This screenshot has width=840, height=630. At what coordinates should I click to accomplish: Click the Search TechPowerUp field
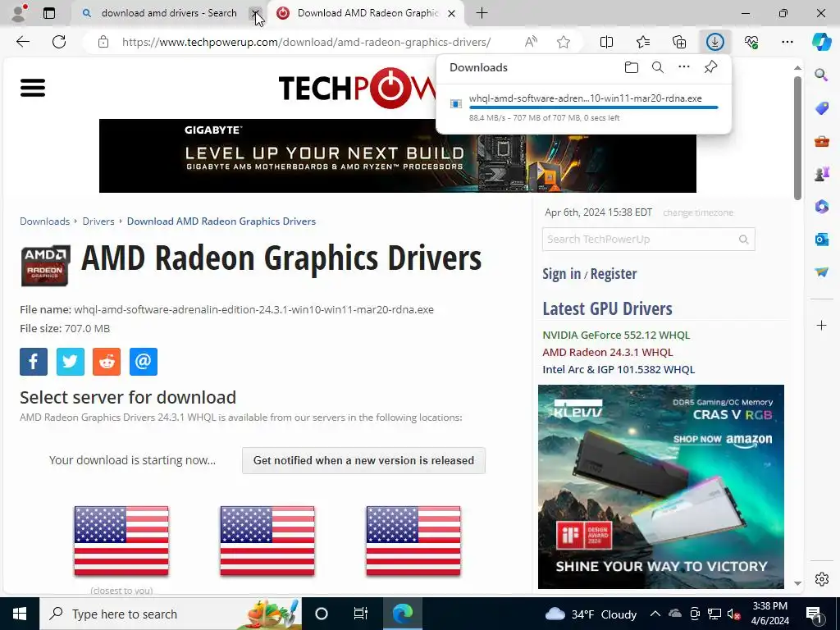click(648, 239)
